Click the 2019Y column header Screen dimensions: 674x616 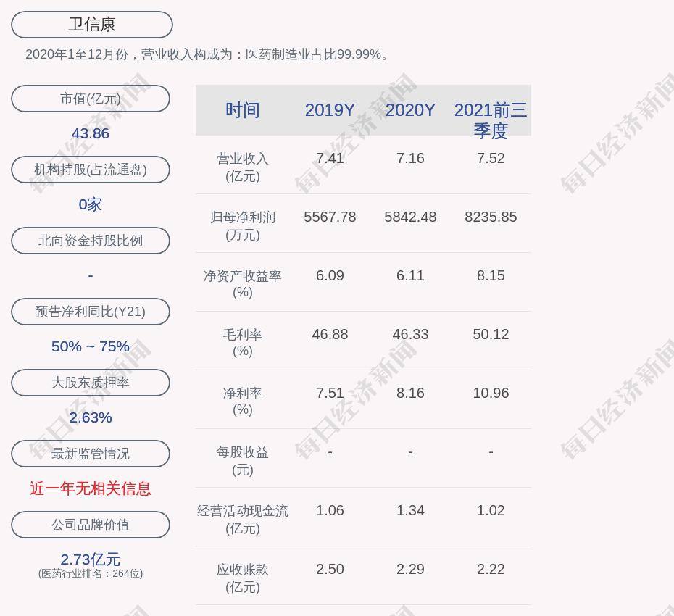point(330,110)
